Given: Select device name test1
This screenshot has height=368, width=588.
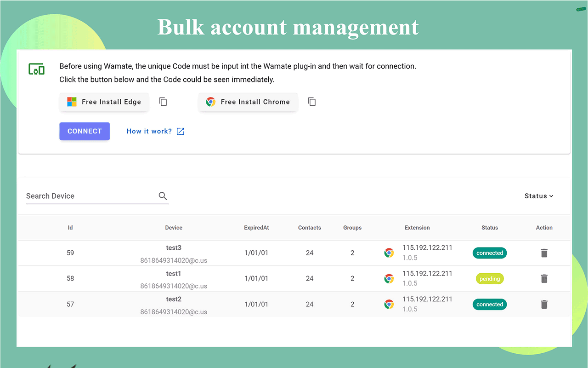Looking at the screenshot, I should point(174,274).
